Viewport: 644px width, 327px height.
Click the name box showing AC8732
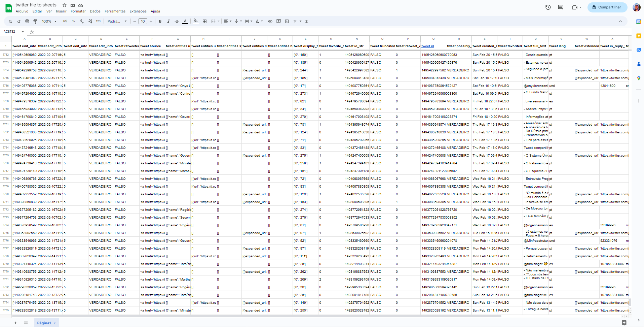point(11,31)
